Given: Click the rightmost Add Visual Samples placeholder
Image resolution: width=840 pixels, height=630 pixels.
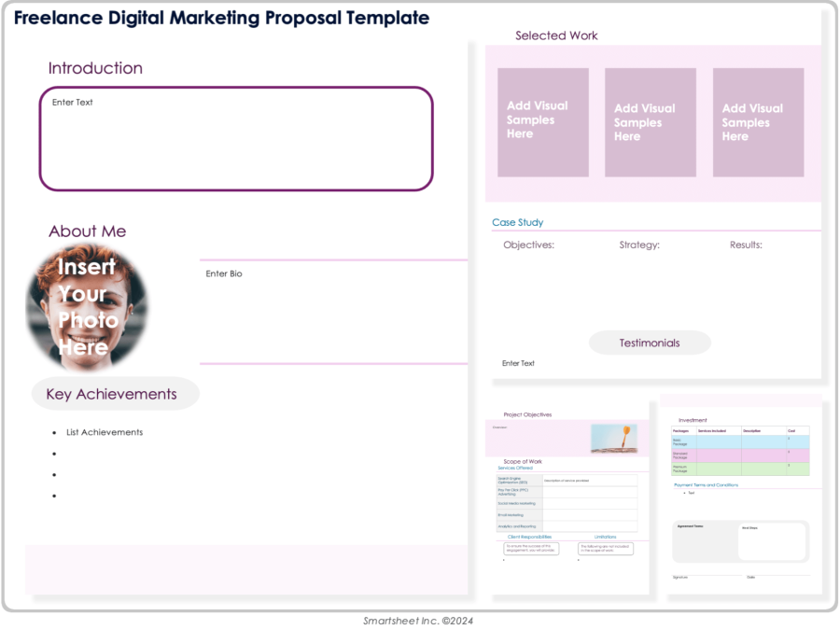Looking at the screenshot, I should click(757, 121).
